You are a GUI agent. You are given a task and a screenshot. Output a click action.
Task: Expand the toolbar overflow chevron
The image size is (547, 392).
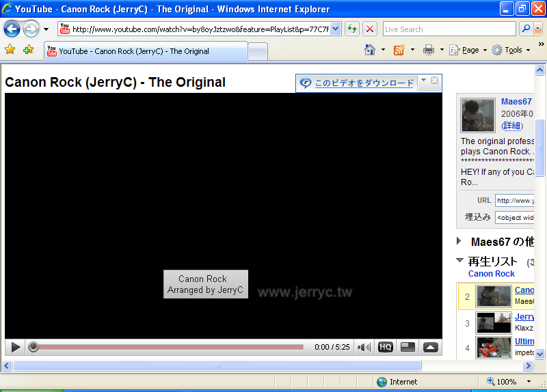pos(541,44)
